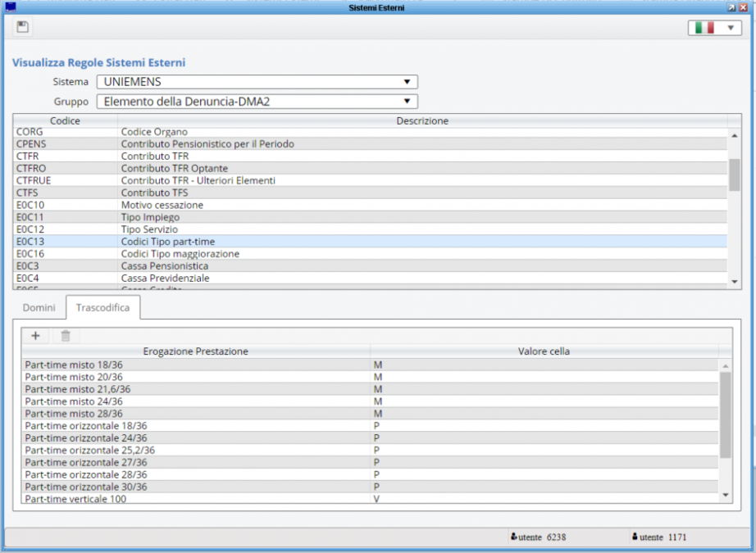Screen dimensions: 756x553
Task: Expand the Gruppo Elemento della Denuncia-DMA2 dropdown
Action: (406, 102)
